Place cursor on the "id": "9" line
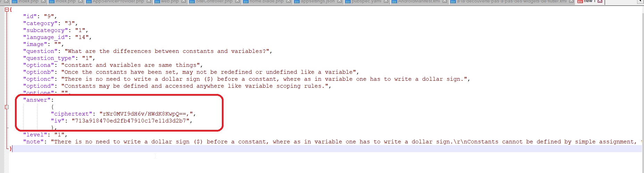This screenshot has width=644, height=173. pyautogui.click(x=40, y=16)
